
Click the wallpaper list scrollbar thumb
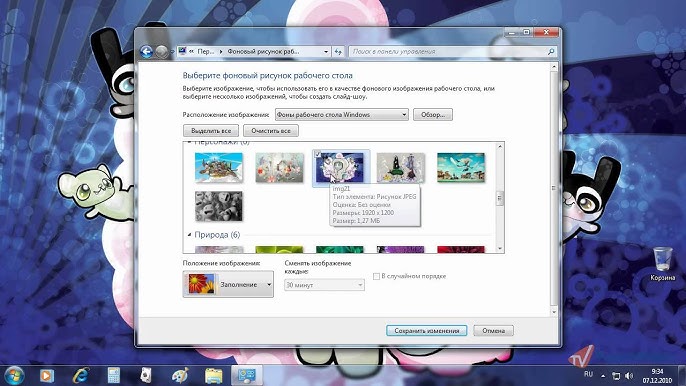pyautogui.click(x=500, y=198)
